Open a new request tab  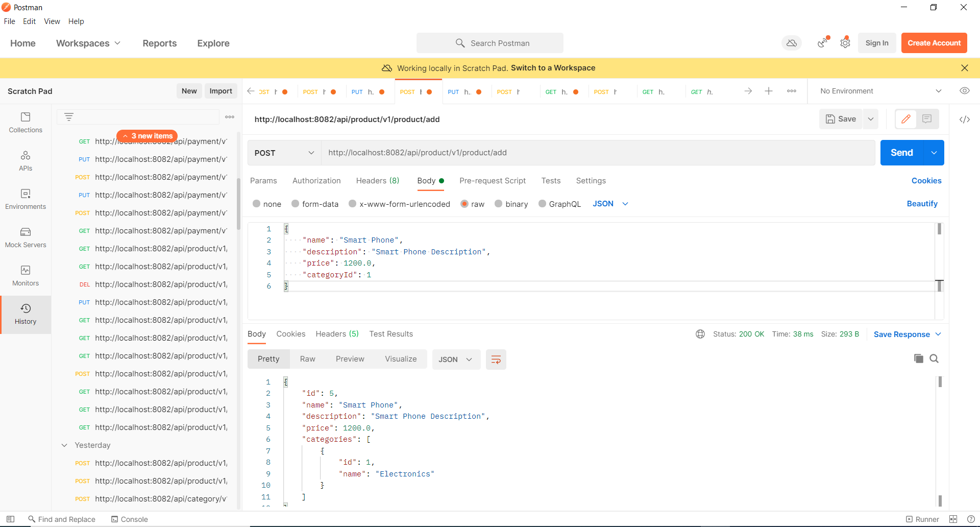(x=769, y=91)
